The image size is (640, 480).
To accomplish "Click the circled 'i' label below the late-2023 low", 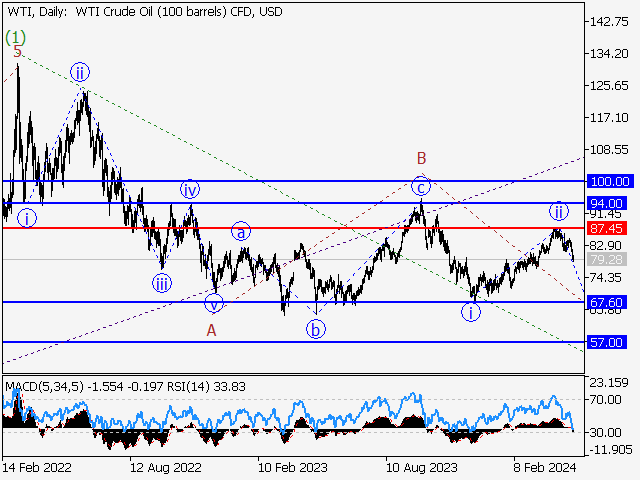I will pyautogui.click(x=471, y=312).
